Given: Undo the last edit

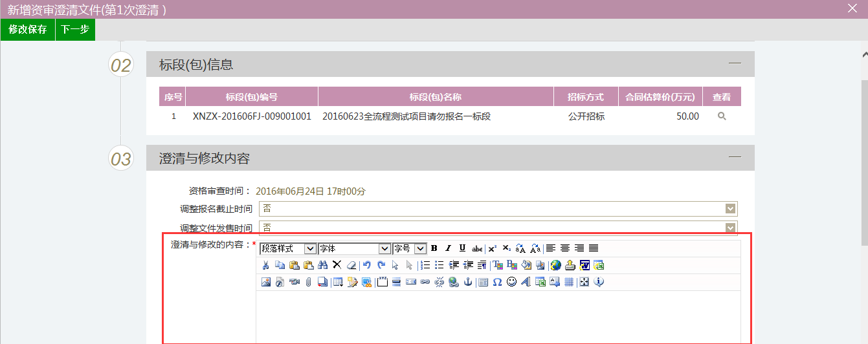Looking at the screenshot, I should coord(366,265).
